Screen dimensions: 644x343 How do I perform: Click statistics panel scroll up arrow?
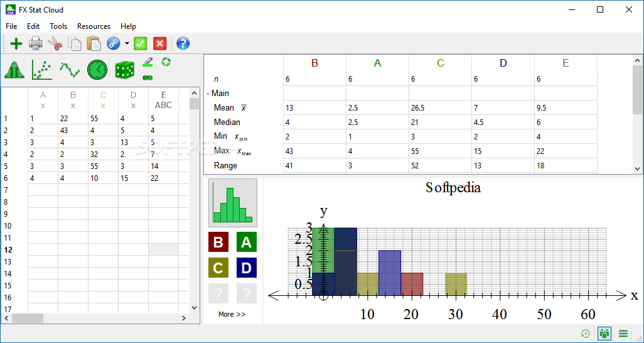click(x=638, y=60)
